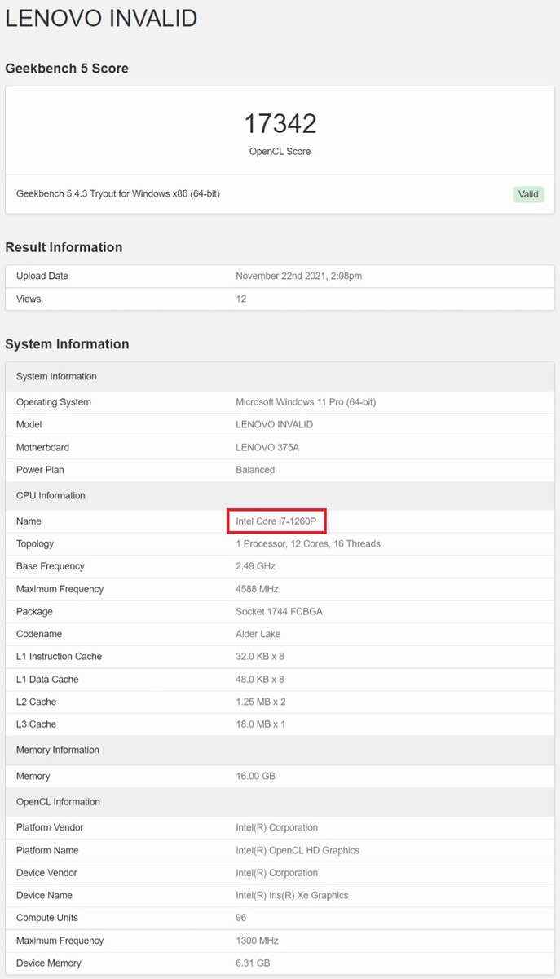Select the LENOVO INVALID model value
This screenshot has height=979, width=560.
(x=275, y=424)
